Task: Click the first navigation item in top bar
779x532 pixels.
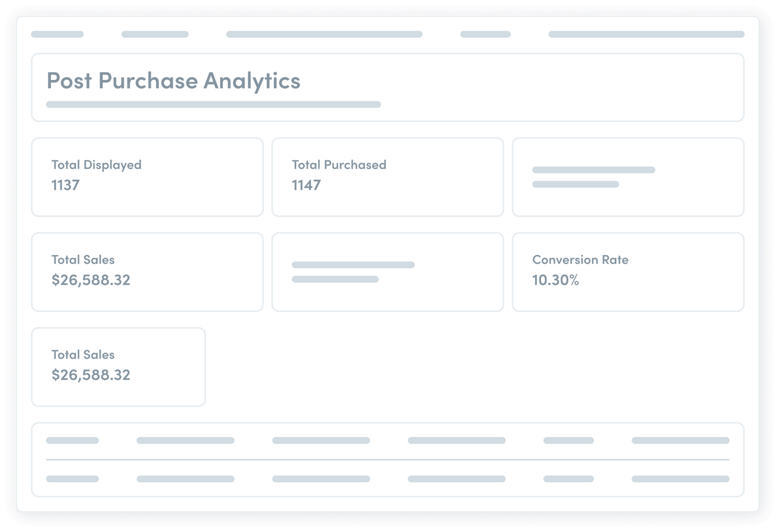Action: [58, 34]
